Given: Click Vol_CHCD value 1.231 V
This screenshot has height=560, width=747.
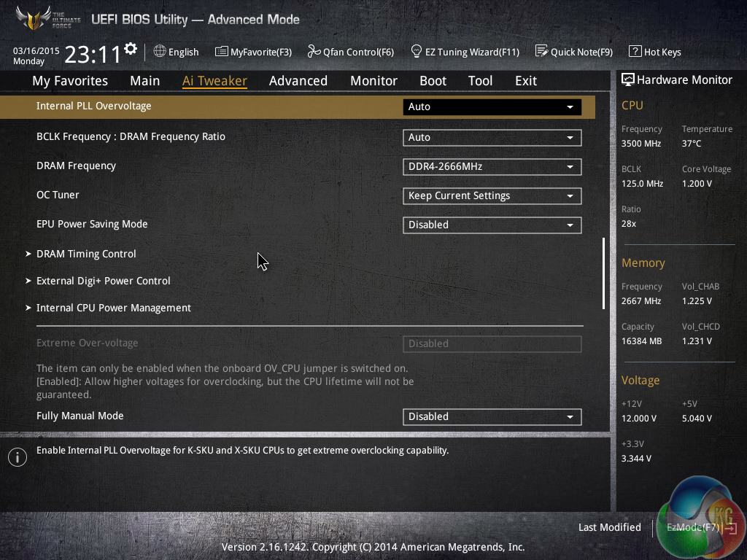Looking at the screenshot, I should [x=697, y=341].
